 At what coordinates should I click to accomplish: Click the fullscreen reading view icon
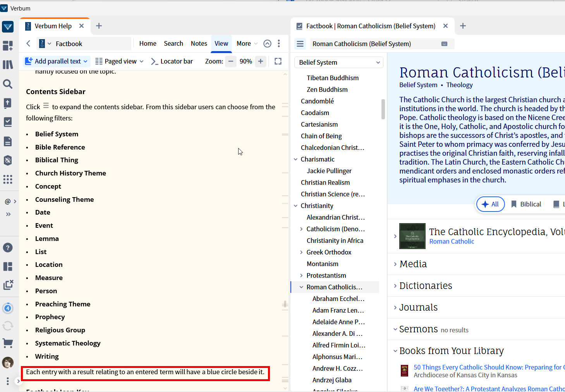point(278,61)
